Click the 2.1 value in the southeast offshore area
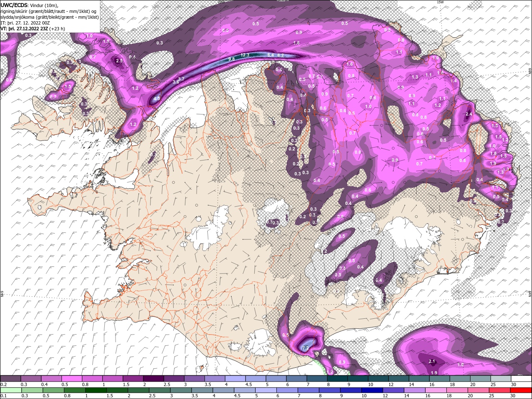532x399 pixels. 431,361
